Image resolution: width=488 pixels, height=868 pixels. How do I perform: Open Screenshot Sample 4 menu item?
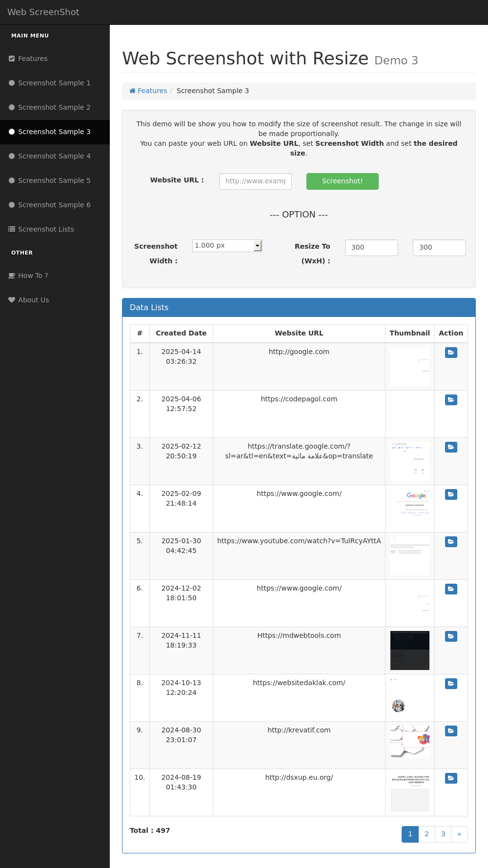tap(54, 156)
